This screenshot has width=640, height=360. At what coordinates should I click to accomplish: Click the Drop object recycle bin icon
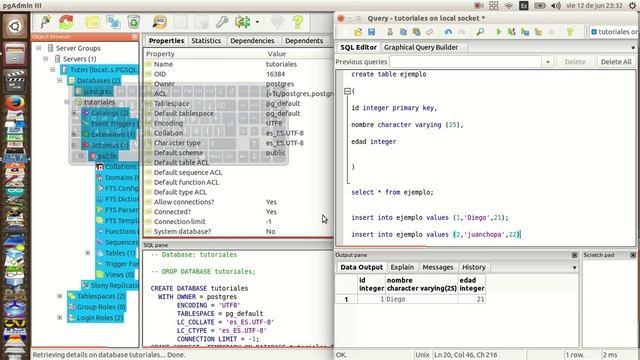point(133,22)
